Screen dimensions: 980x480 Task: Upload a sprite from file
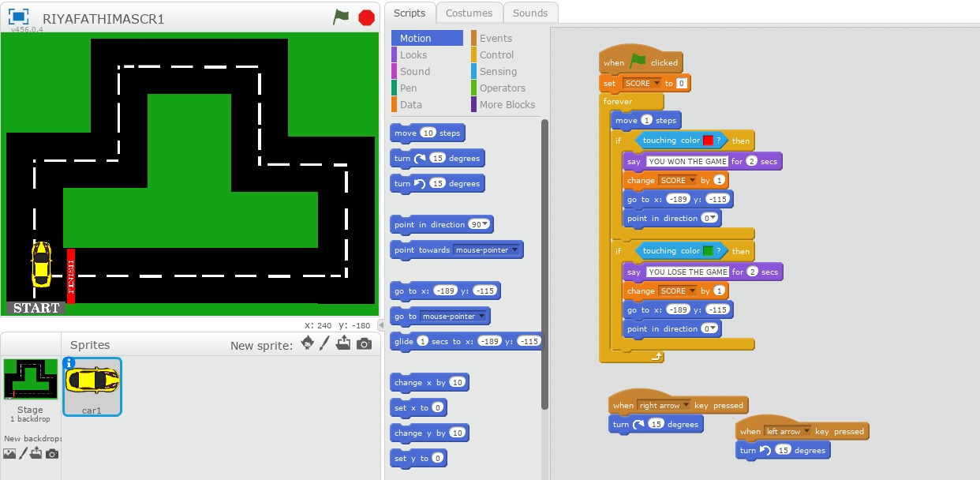pos(343,343)
